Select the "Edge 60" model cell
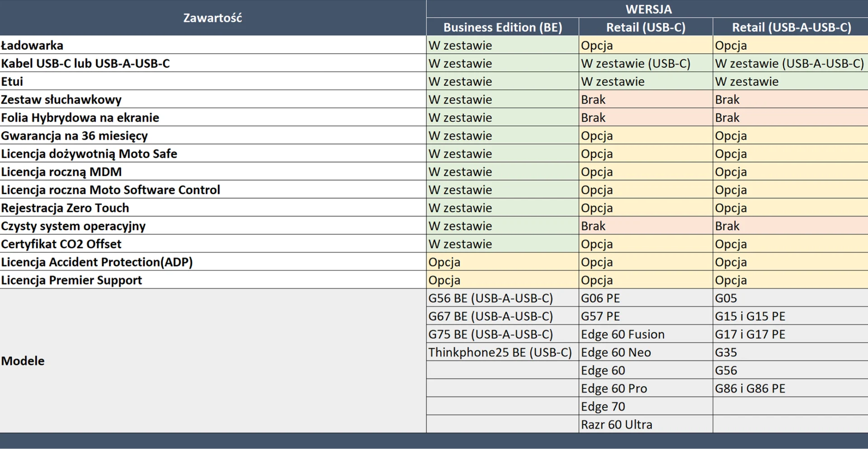This screenshot has width=868, height=449. point(646,371)
